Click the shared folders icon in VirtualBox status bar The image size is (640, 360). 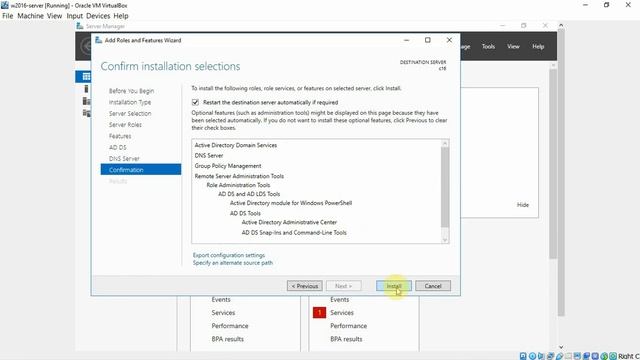tap(568, 356)
